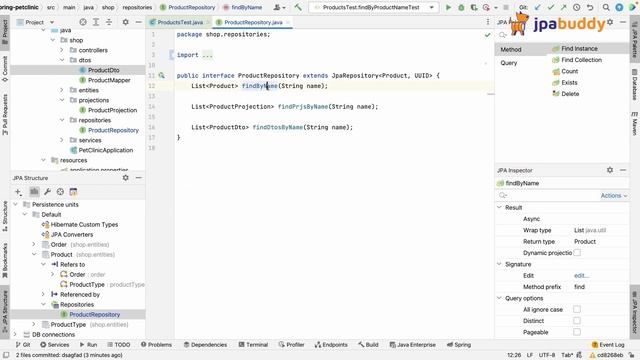Click the UTF-8 encoding status
Image resolution: width=640 pixels, height=360 pixels.
pyautogui.click(x=547, y=355)
